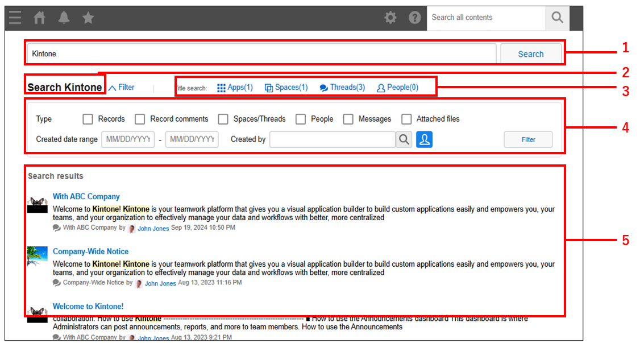Click the search icon beside Created by field
This screenshot has height=343, width=644.
pos(404,139)
